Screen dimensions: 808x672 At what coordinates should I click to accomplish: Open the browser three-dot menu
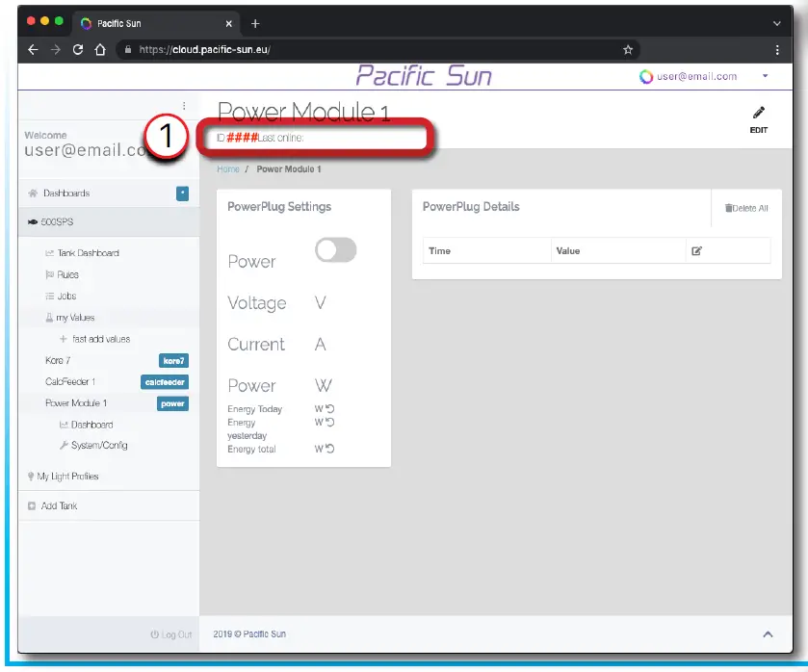click(x=777, y=49)
